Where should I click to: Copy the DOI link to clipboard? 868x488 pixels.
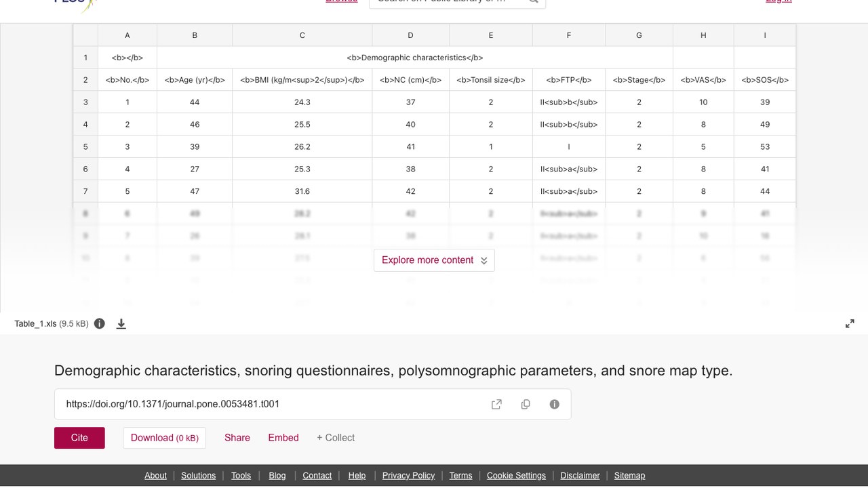click(x=526, y=404)
